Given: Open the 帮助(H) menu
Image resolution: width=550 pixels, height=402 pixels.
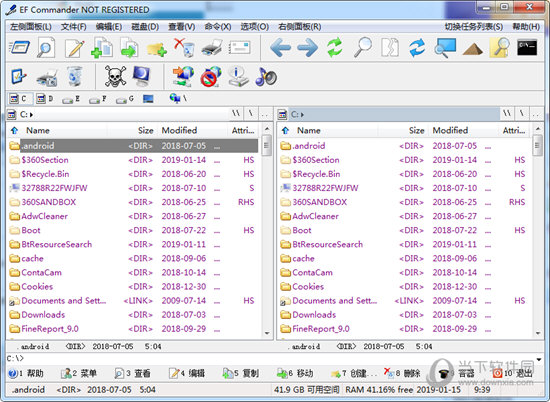Looking at the screenshot, I should coord(526,27).
